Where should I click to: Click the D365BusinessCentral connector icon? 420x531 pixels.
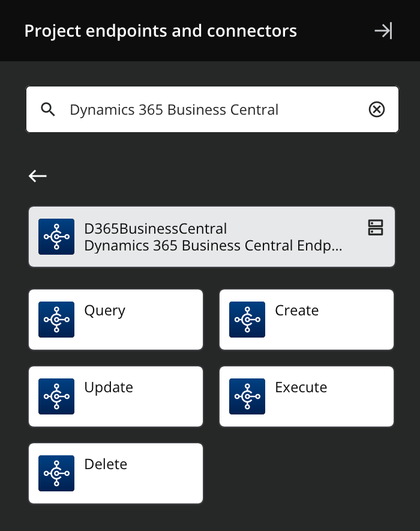pyautogui.click(x=56, y=237)
